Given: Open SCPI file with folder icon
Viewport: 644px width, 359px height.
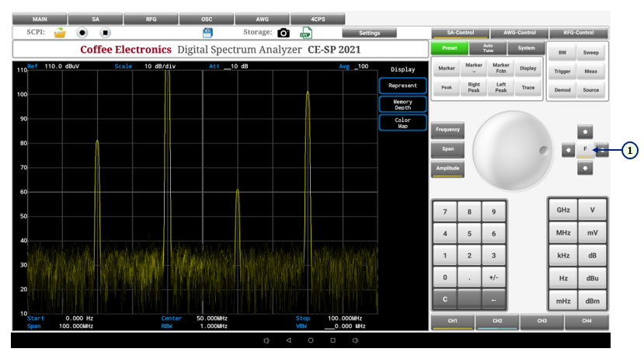Looking at the screenshot, I should [60, 33].
